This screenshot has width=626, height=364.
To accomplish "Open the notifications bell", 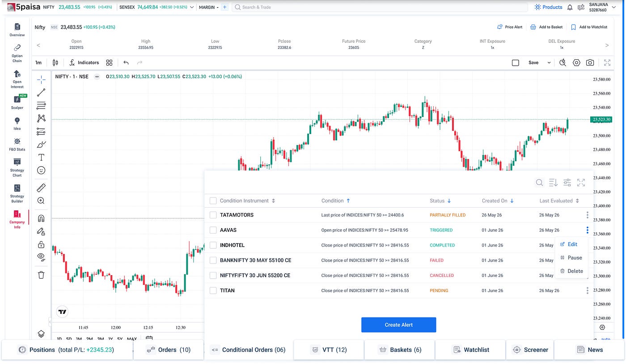I will (570, 7).
